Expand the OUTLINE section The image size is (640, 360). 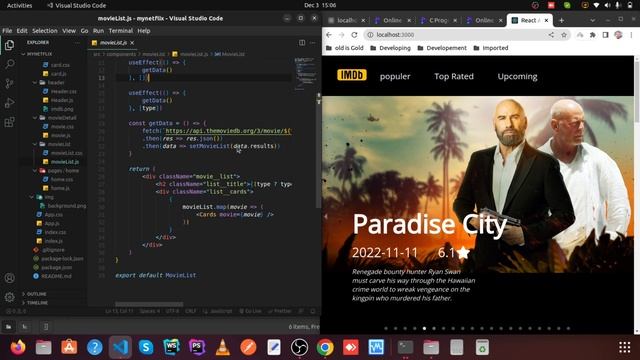(36, 294)
